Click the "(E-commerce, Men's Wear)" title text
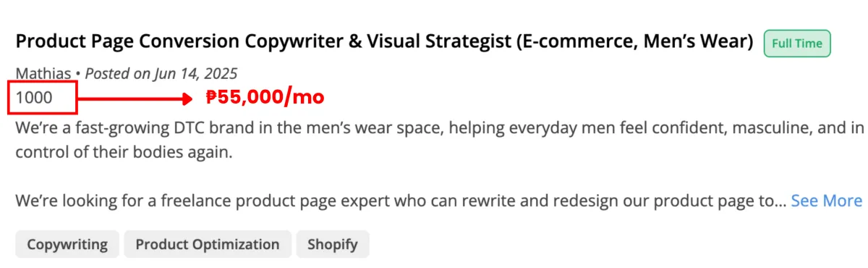 [634, 42]
